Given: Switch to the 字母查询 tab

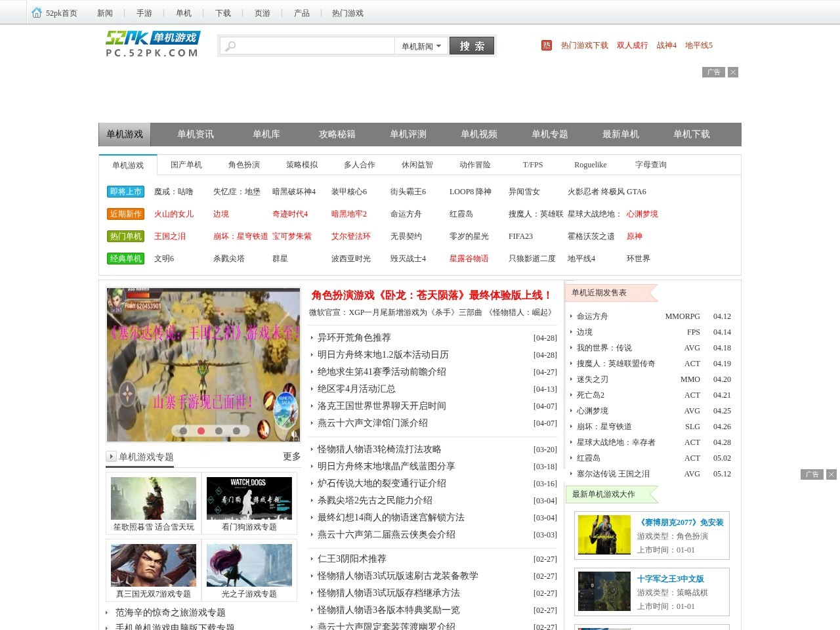Looking at the screenshot, I should (x=651, y=165).
